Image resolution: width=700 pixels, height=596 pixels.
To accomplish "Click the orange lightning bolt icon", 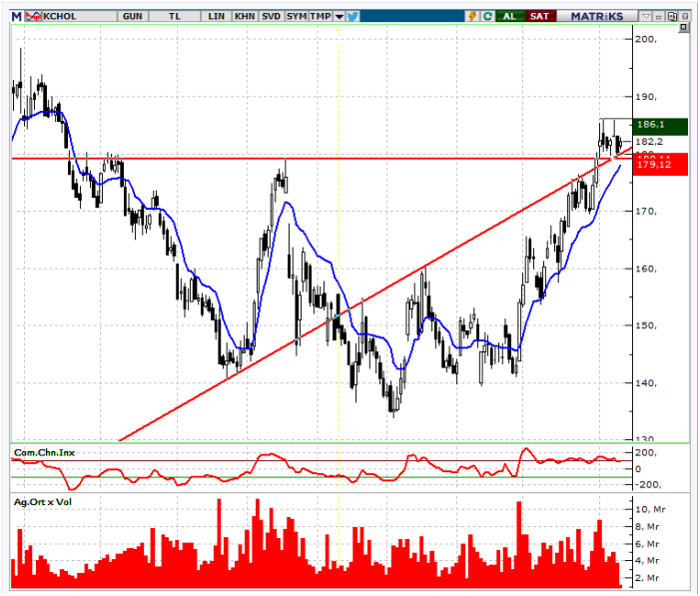I will click(472, 16).
